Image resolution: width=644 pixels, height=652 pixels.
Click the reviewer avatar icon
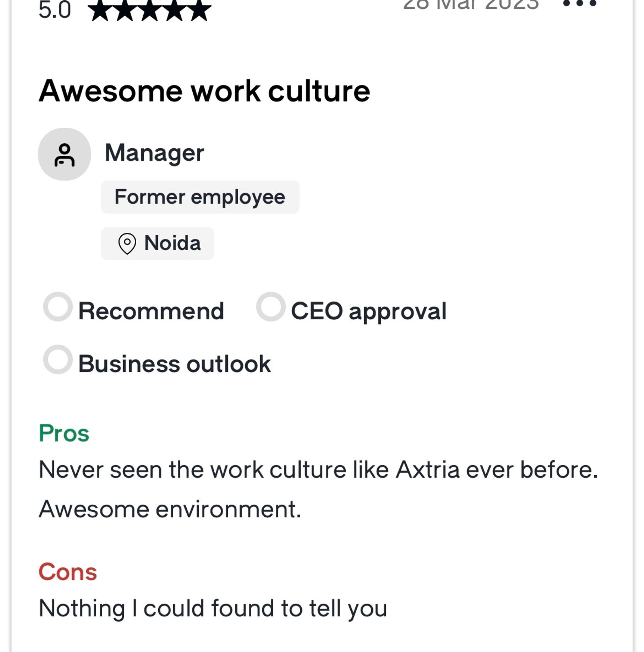click(65, 154)
